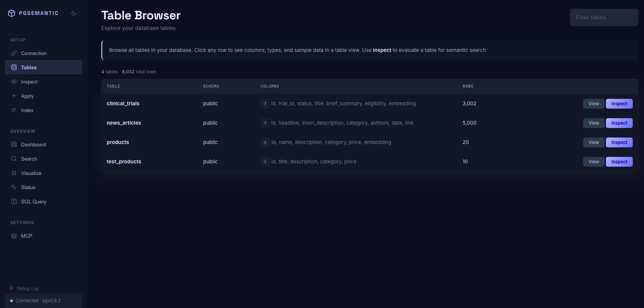Click the SQL Query document icon

[14, 201]
